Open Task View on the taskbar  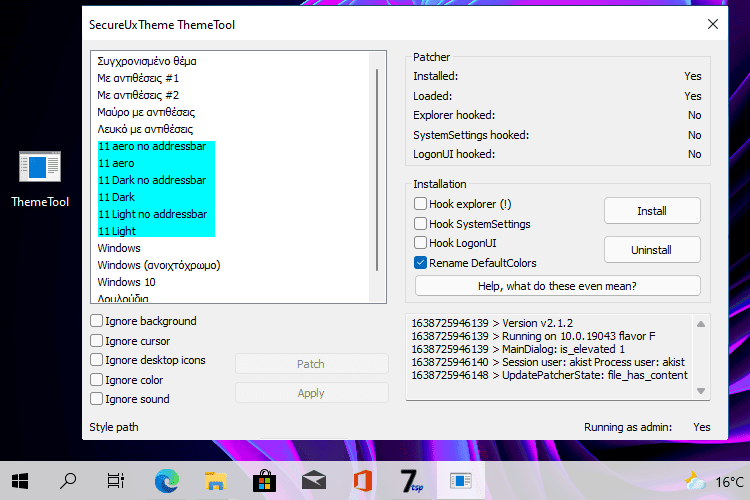pos(116,481)
